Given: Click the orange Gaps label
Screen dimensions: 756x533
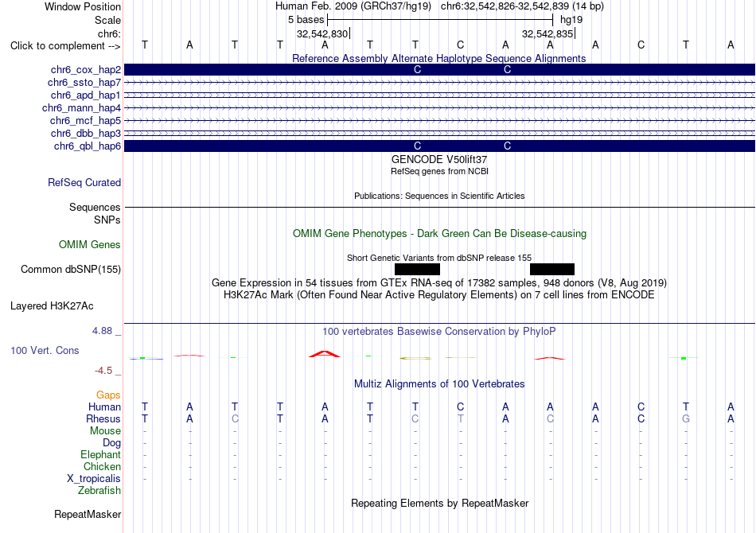Looking at the screenshot, I should click(x=108, y=395).
